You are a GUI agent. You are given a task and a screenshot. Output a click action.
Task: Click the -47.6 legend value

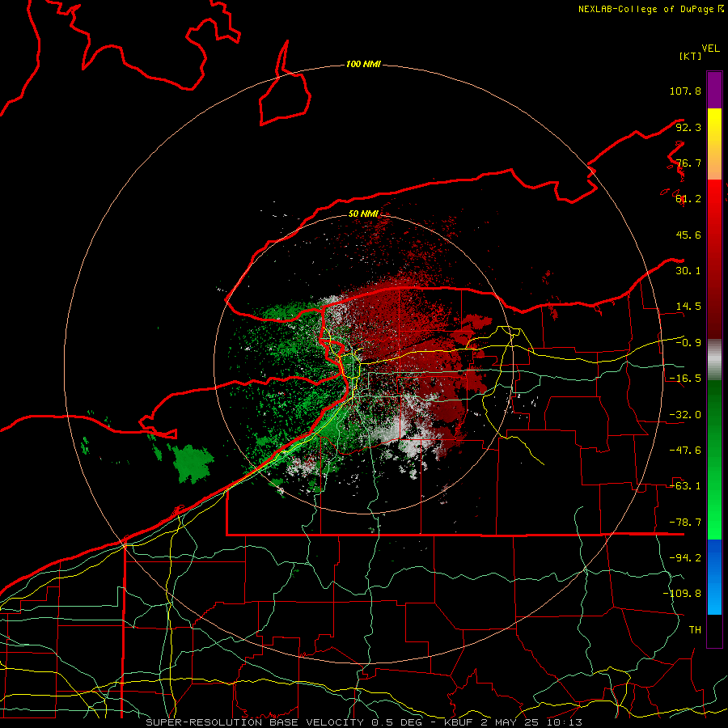685,451
